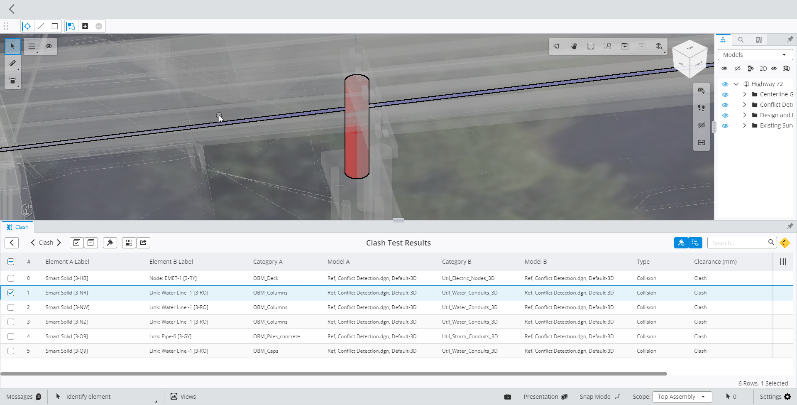This screenshot has width=797, height=405.
Task: Select the diagonal line tool in top toolbar
Action: pyautogui.click(x=41, y=26)
